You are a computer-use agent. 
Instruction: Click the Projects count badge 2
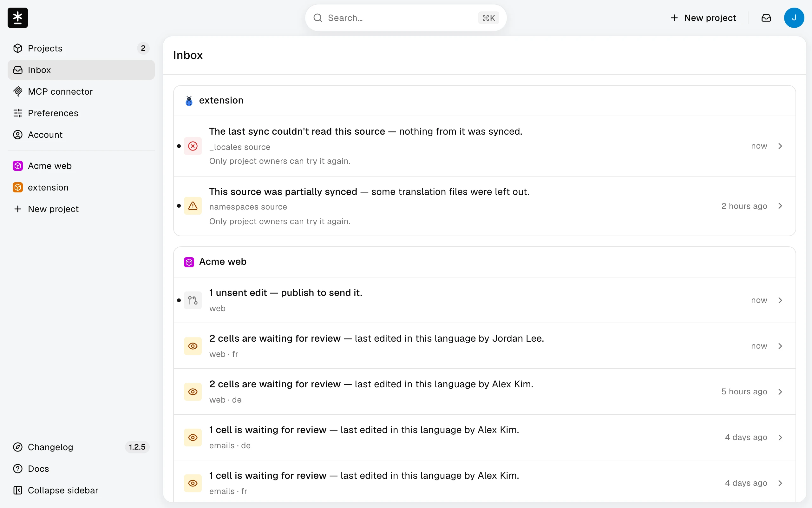(143, 48)
